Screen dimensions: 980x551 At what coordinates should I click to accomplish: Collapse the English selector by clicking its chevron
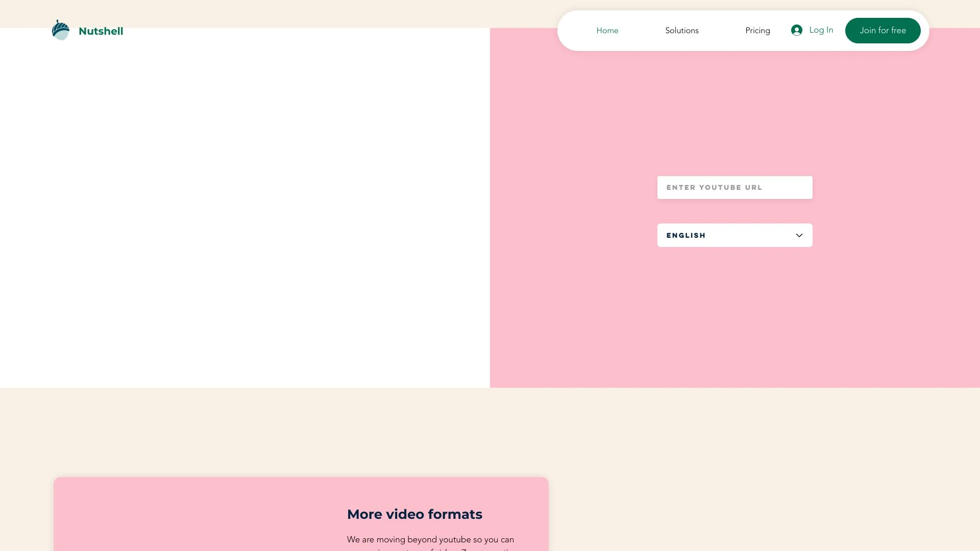tap(799, 235)
